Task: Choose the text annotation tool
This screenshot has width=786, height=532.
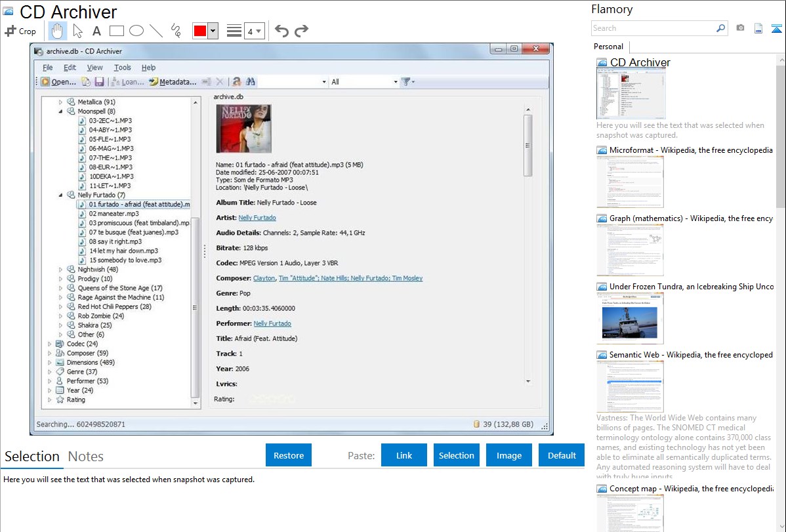Action: [96, 31]
